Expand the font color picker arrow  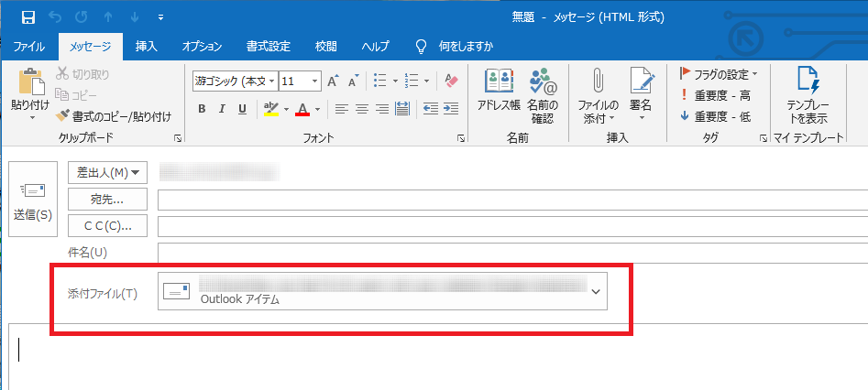point(317,109)
